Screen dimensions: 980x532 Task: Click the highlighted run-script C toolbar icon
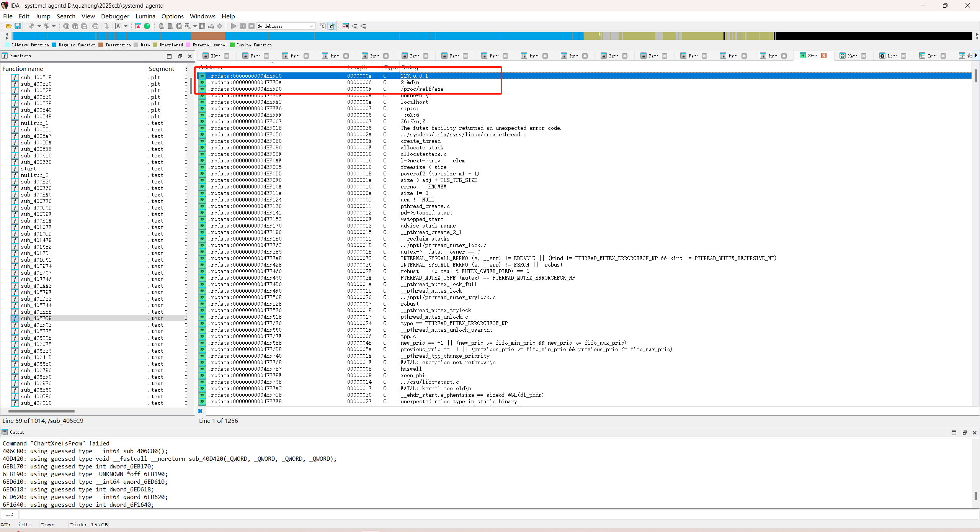click(332, 26)
